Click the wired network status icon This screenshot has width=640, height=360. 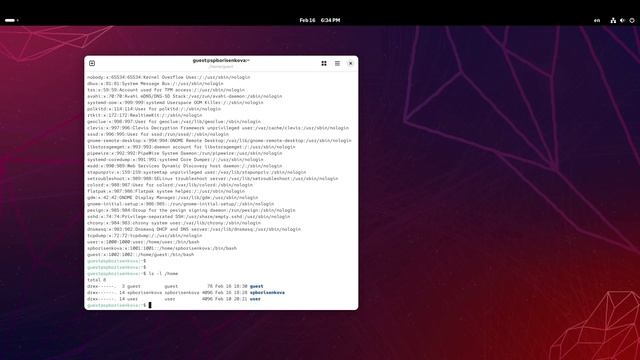[x=613, y=20]
